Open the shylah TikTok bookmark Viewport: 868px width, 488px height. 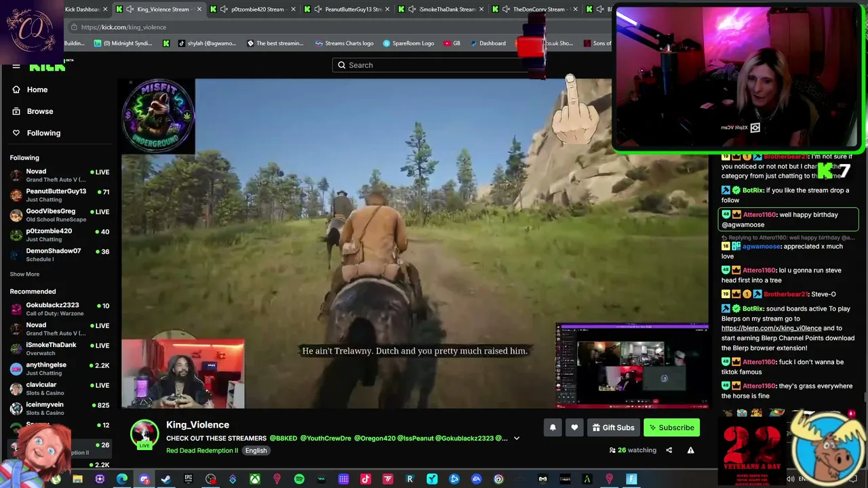click(x=207, y=43)
